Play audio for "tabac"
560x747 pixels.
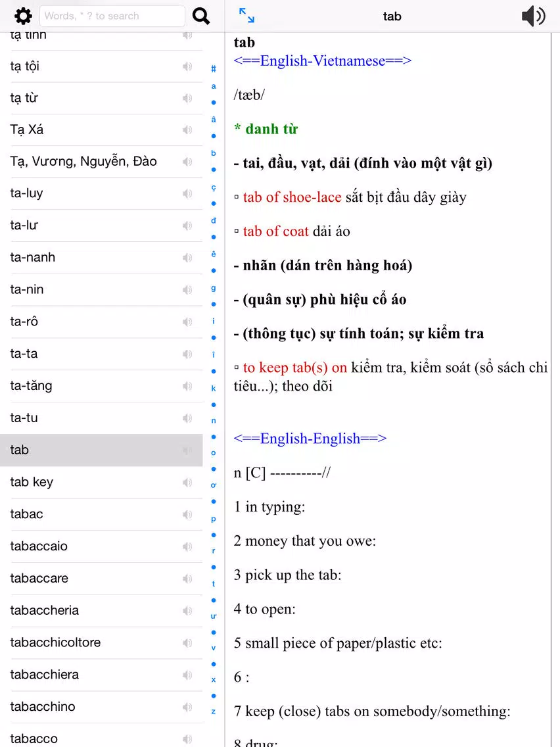pyautogui.click(x=187, y=514)
